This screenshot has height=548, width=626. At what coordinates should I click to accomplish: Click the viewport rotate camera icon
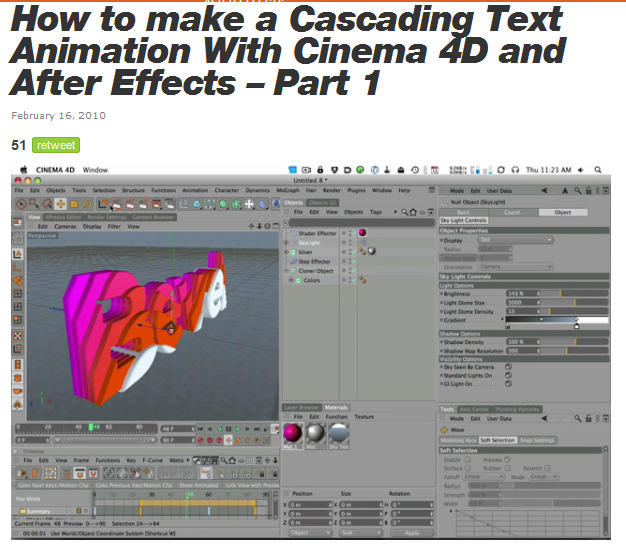267,226
